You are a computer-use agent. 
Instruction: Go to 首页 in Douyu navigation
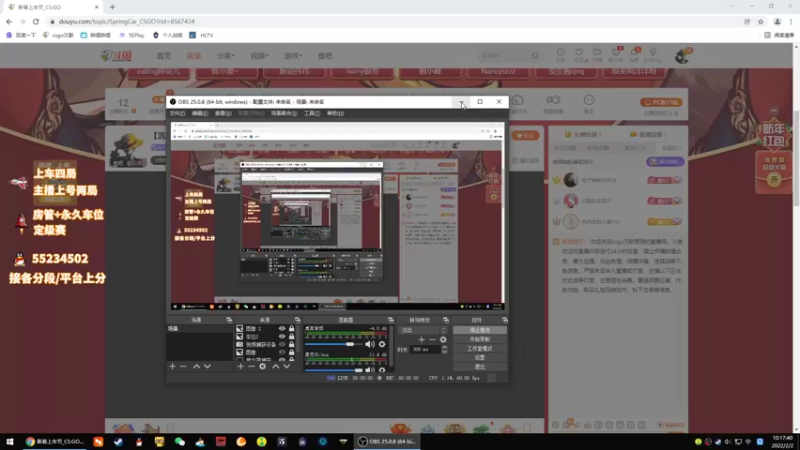[x=164, y=56]
